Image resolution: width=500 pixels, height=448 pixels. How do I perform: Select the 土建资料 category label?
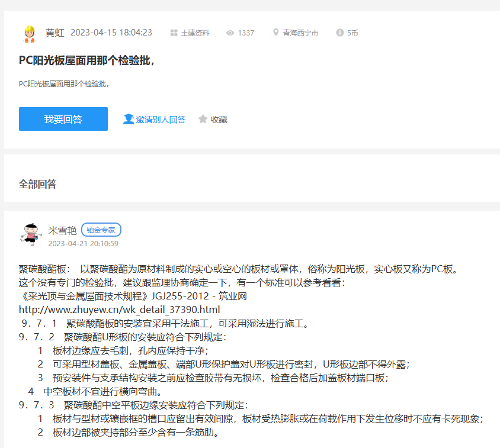[195, 33]
